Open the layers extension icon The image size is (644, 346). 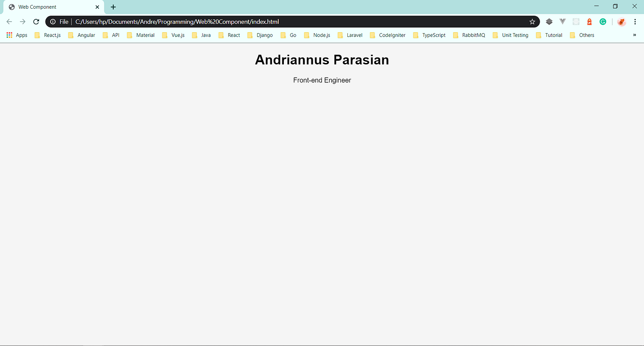pyautogui.click(x=549, y=21)
